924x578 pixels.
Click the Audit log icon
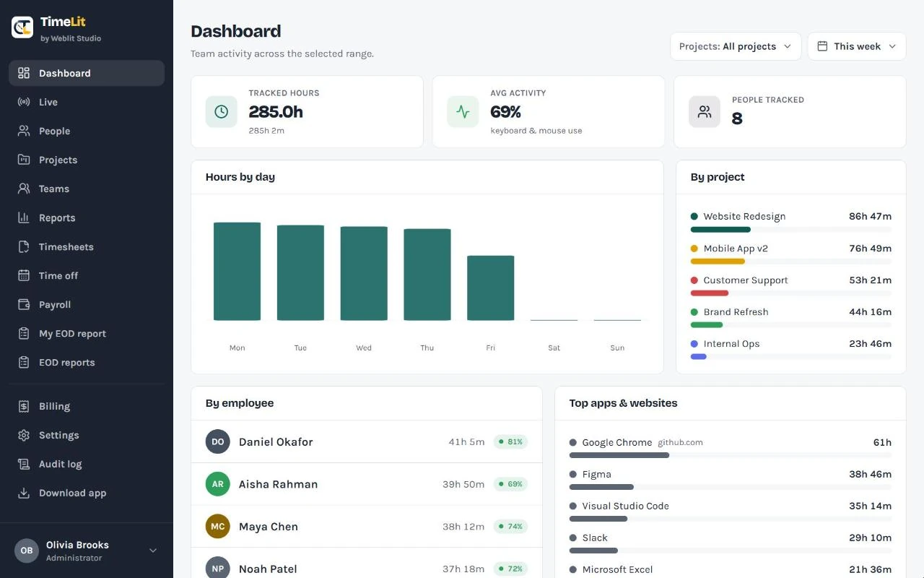pyautogui.click(x=24, y=464)
